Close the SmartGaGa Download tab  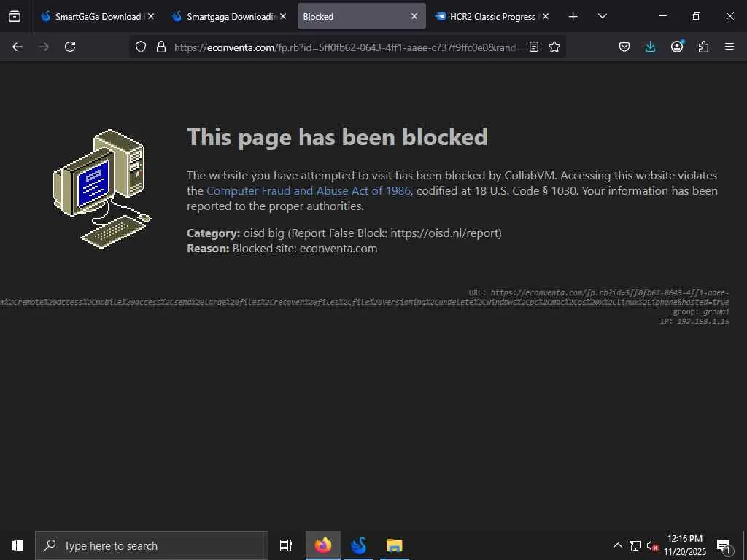tap(151, 16)
